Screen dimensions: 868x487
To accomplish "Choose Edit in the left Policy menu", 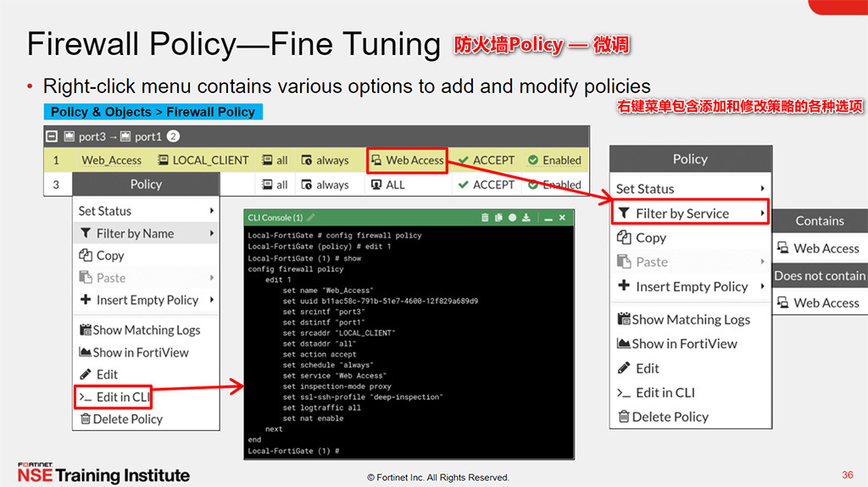I will coord(146,374).
